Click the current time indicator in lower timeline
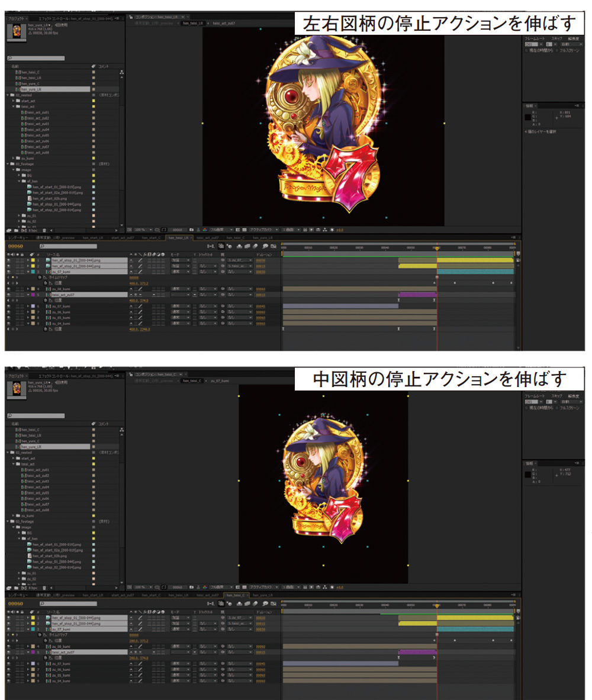The height and width of the screenshot is (700, 592). (437, 606)
